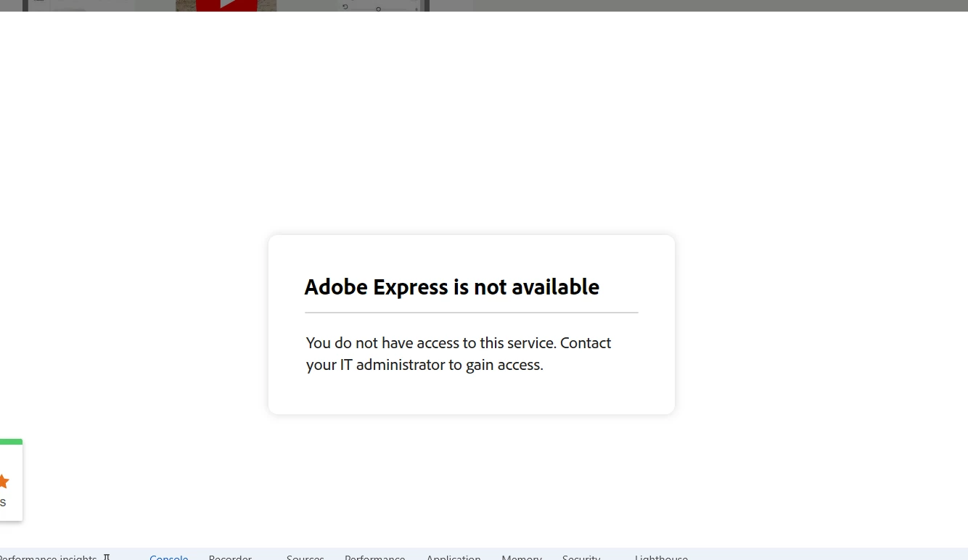Switch to the Console tab in DevTools

pyautogui.click(x=169, y=556)
